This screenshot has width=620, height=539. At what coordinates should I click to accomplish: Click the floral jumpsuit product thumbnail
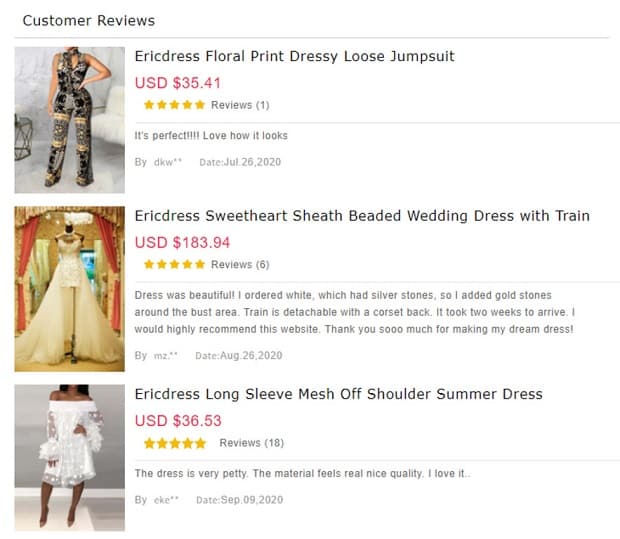tap(69, 120)
